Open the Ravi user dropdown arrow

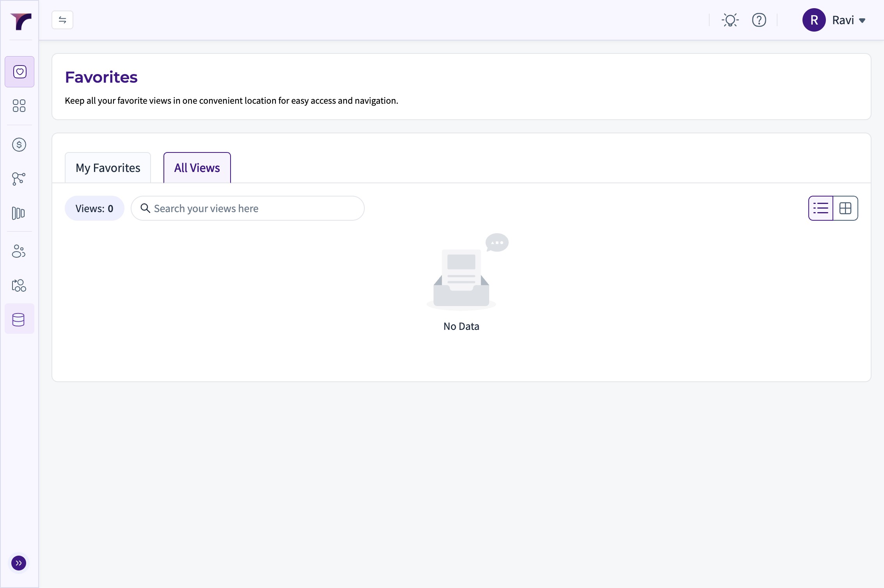click(x=863, y=20)
